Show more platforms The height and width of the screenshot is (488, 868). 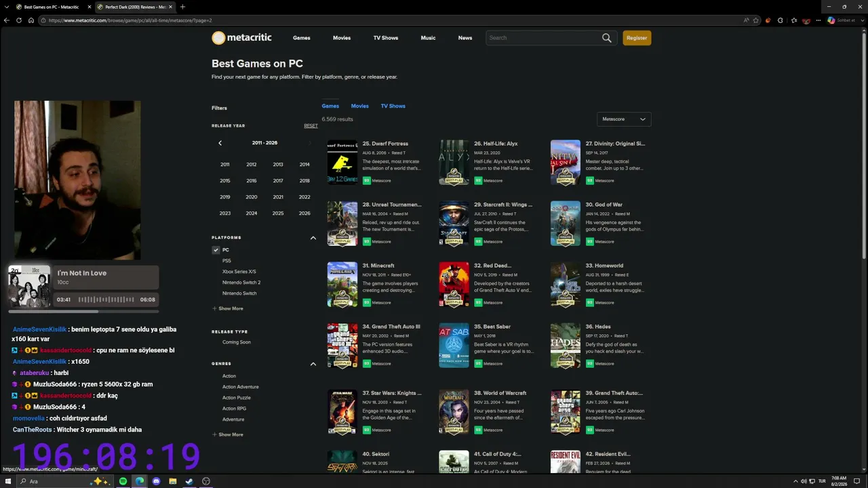(228, 308)
